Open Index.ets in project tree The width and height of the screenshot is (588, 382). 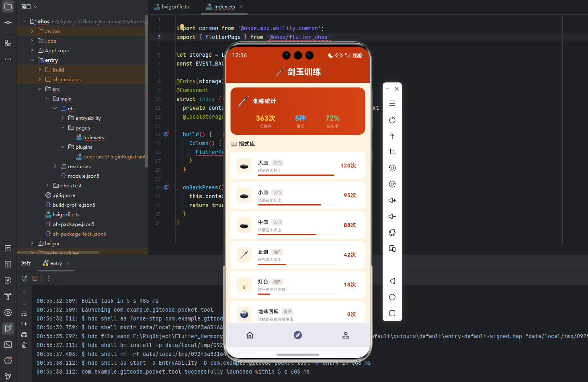click(90, 137)
